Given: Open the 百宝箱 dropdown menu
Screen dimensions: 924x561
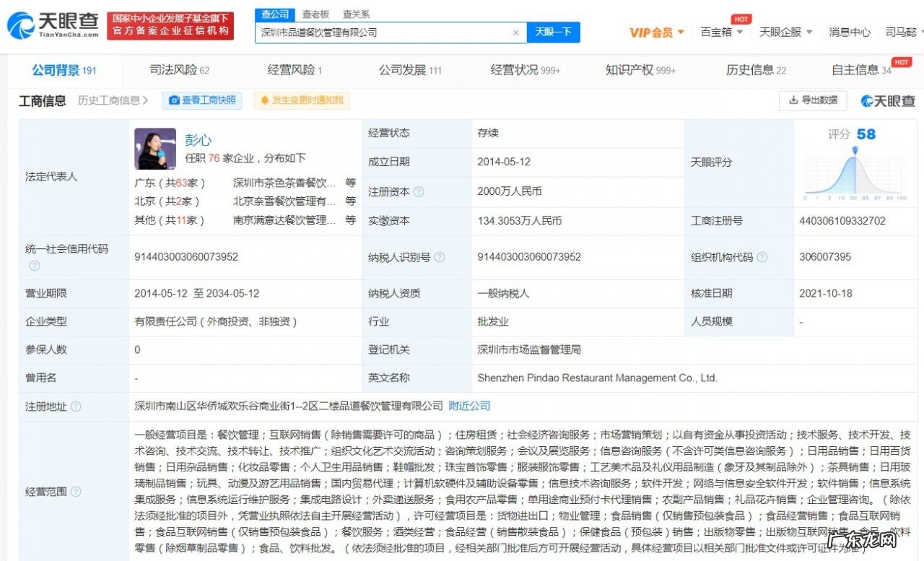Looking at the screenshot, I should pyautogui.click(x=721, y=32).
